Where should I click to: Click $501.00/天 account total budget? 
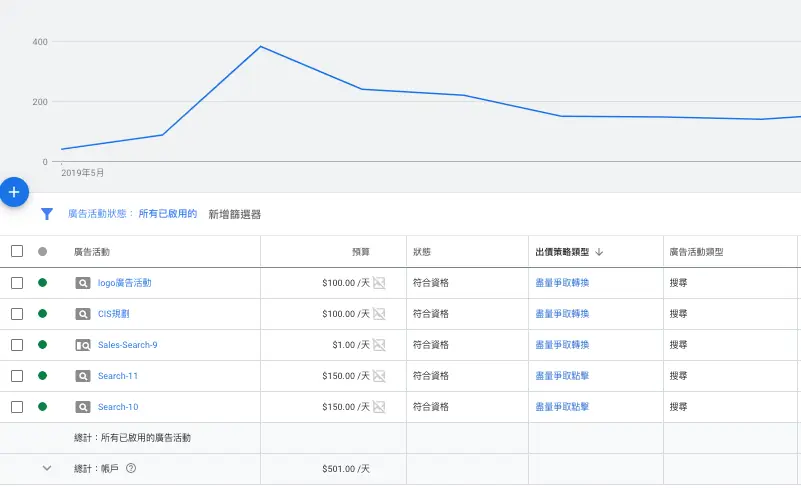coord(346,469)
